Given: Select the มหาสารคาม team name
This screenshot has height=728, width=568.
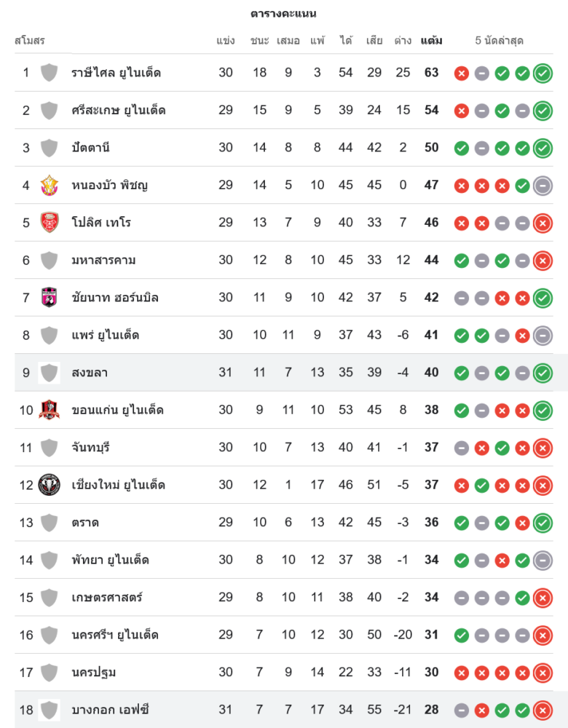Looking at the screenshot, I should 103,260.
